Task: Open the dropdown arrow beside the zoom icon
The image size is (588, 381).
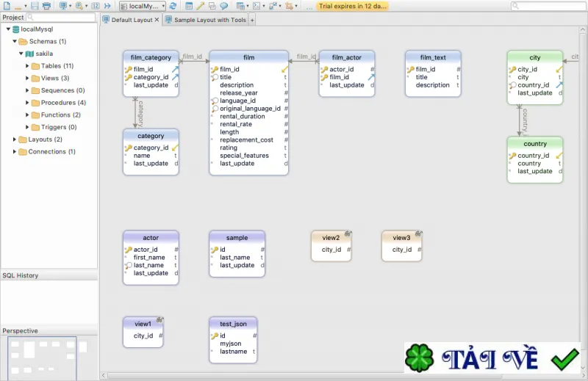Action: (86, 7)
